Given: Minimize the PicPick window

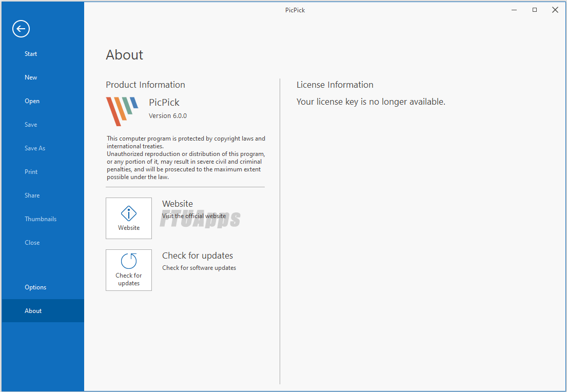Looking at the screenshot, I should (514, 10).
